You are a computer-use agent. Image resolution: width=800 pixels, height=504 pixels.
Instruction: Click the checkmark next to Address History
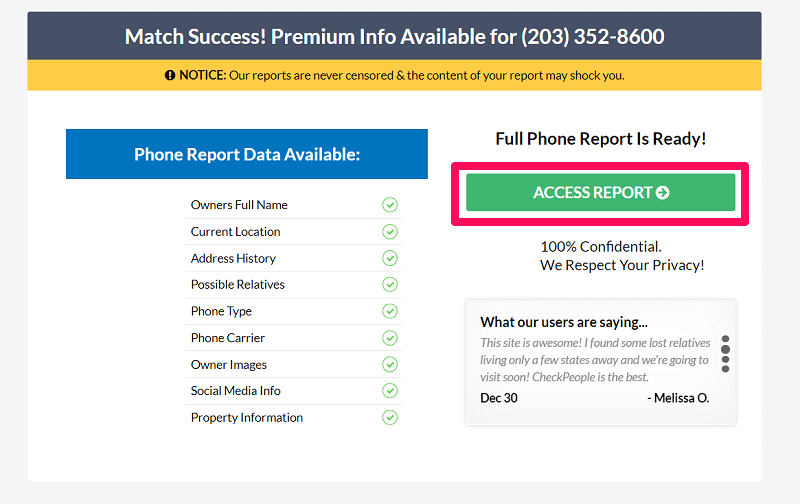click(x=390, y=258)
